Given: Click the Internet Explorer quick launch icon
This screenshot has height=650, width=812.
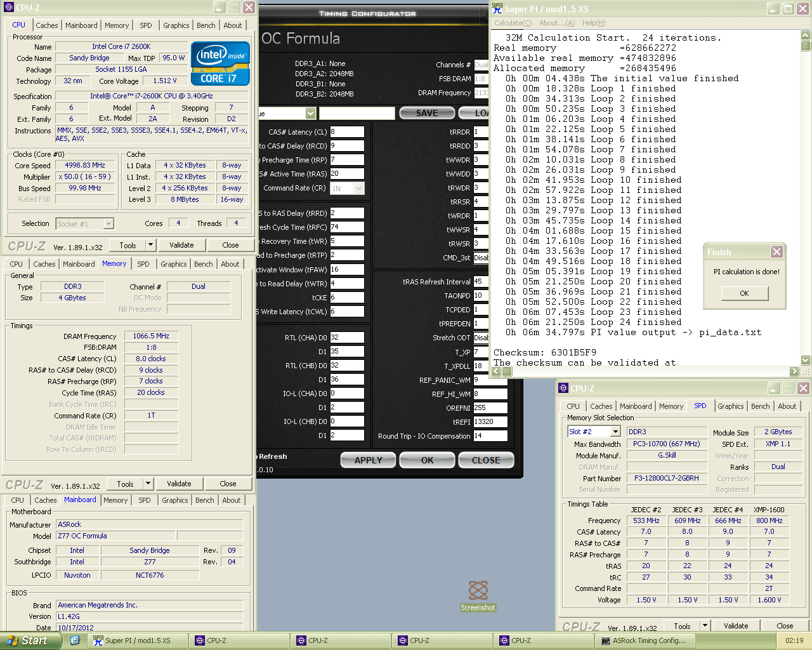Looking at the screenshot, I should tap(75, 640).
